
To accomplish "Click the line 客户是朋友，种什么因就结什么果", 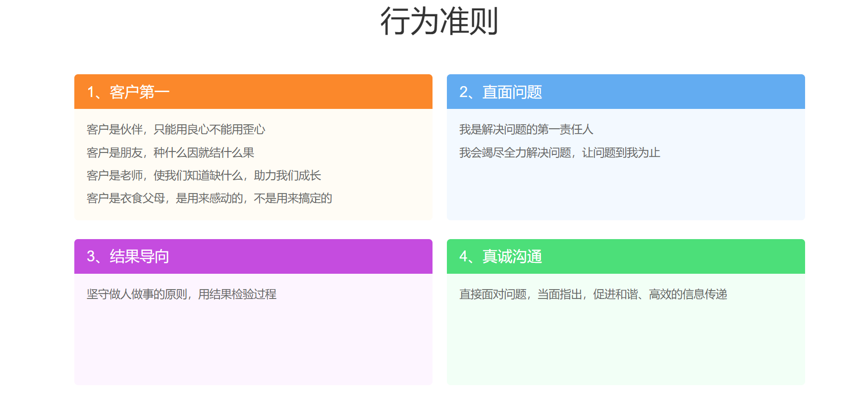I will (x=170, y=152).
